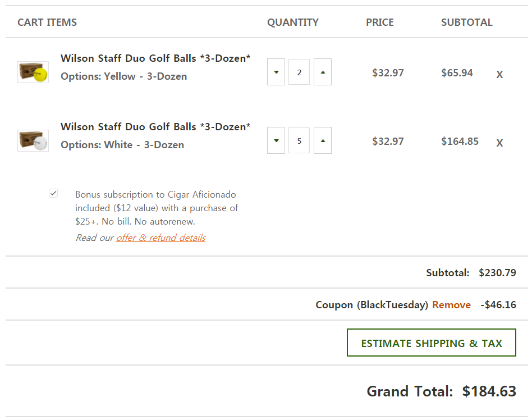The width and height of the screenshot is (532, 420).
Task: Open White Wilson Staff Duo product title
Action: click(x=155, y=127)
